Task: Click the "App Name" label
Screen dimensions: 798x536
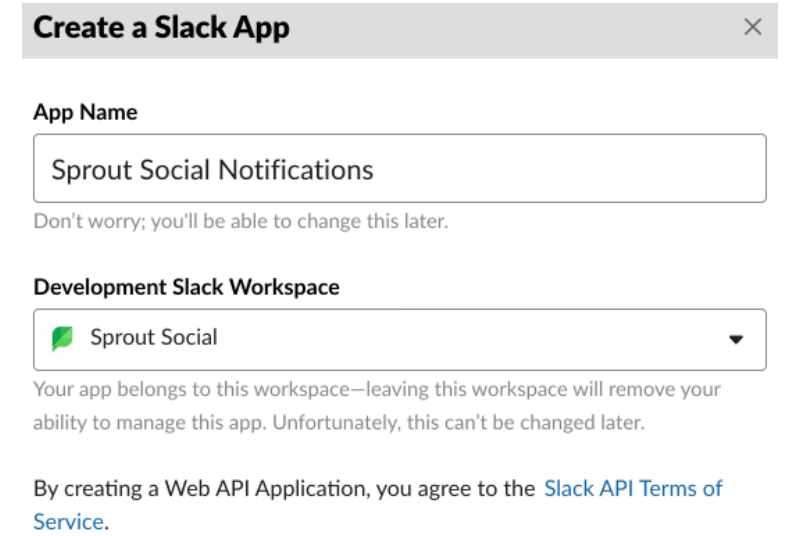Action: pos(86,112)
